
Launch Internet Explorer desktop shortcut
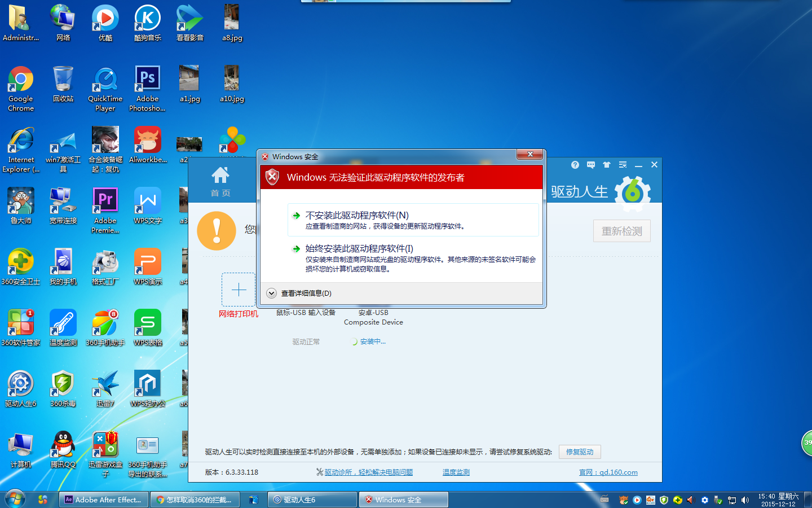(x=21, y=150)
